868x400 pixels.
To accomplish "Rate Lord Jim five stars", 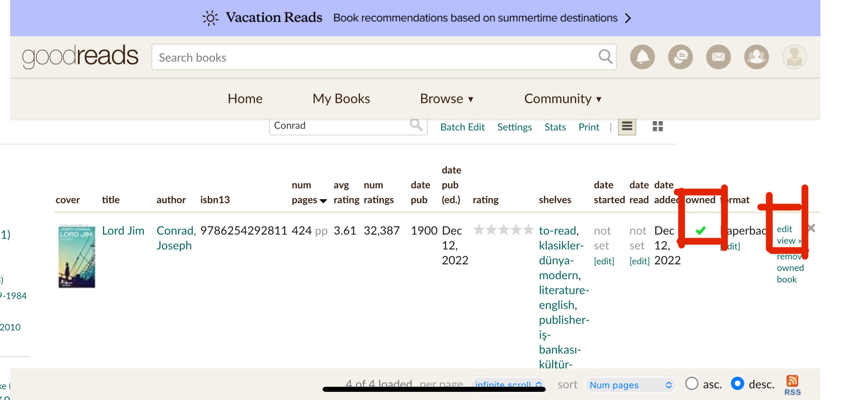I will tap(528, 230).
